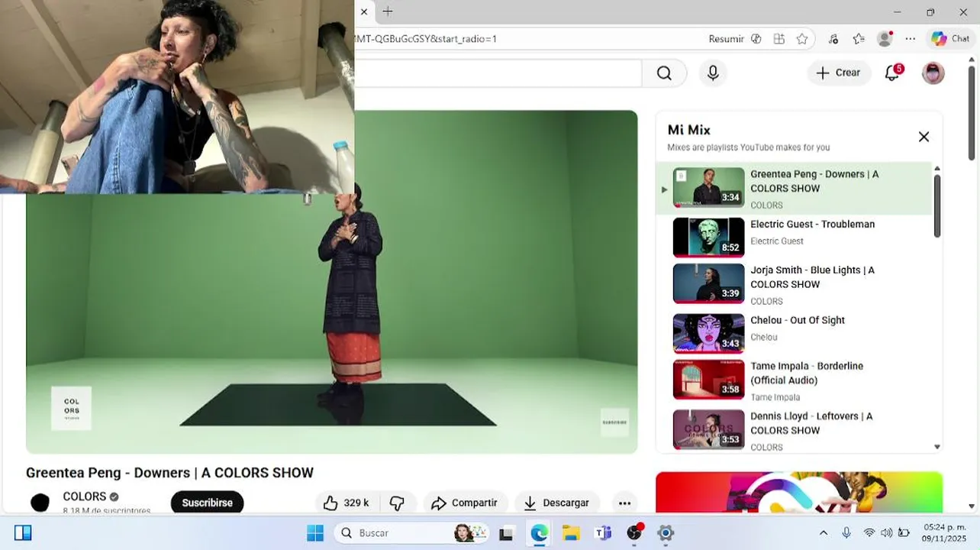Viewport: 980px width, 550px height.
Task: Open the COLORS channel avatar
Action: pyautogui.click(x=40, y=502)
